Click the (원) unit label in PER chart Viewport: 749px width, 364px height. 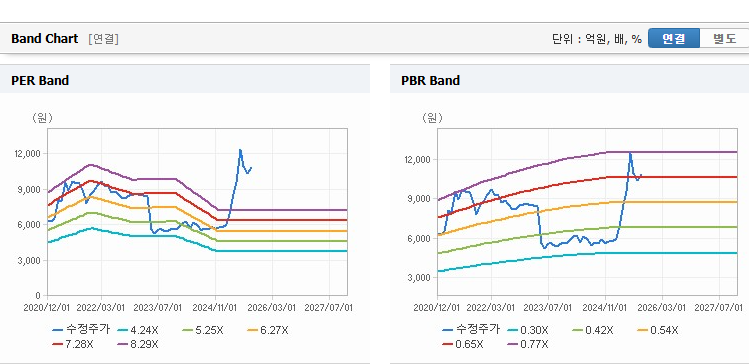(x=42, y=118)
